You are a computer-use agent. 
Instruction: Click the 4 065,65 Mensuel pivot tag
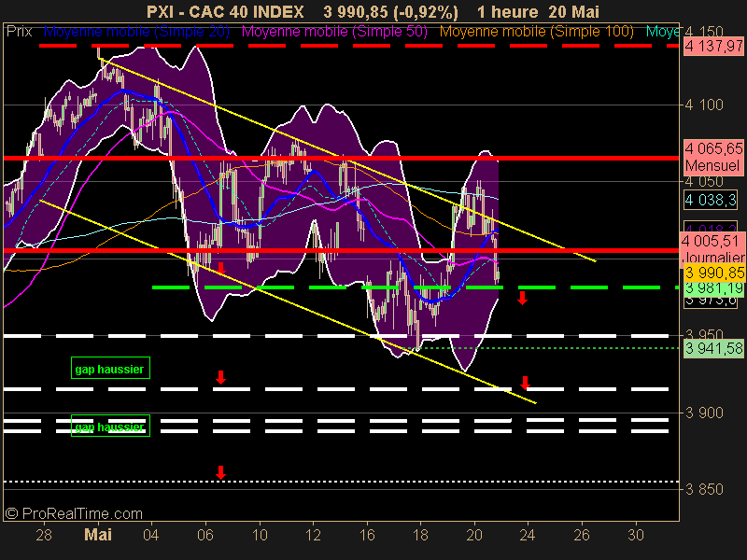pyautogui.click(x=713, y=157)
